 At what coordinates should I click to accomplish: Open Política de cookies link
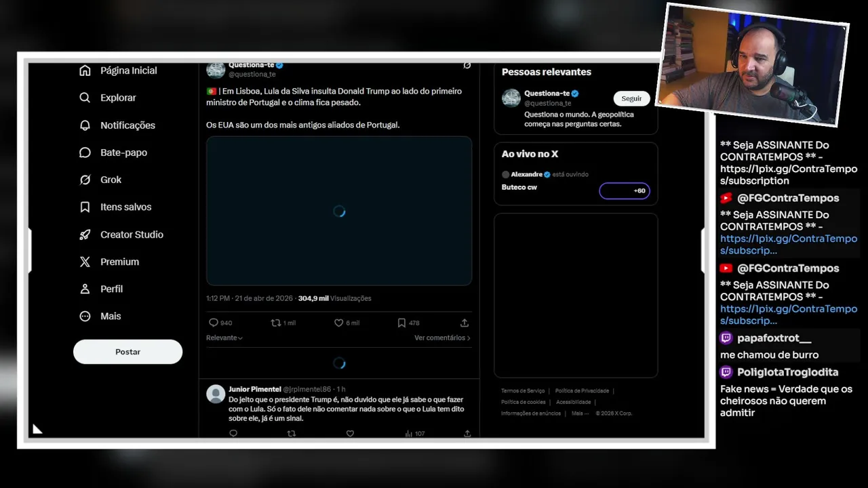524,402
